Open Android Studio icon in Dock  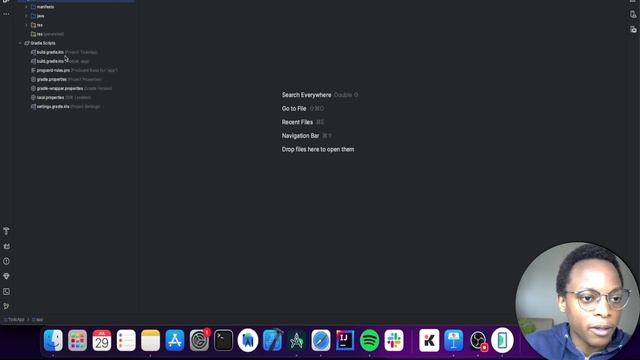(x=297, y=340)
